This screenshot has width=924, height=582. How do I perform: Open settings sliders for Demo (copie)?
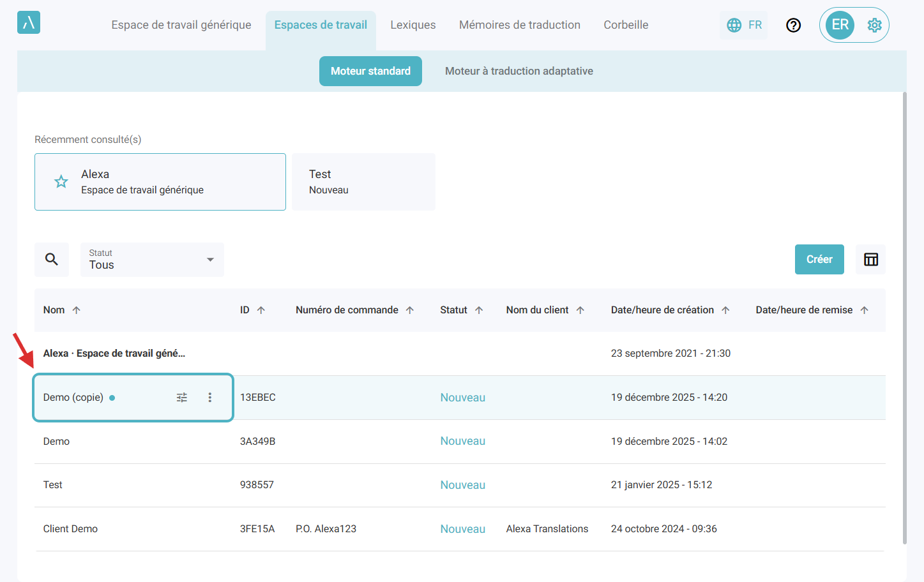pos(182,398)
